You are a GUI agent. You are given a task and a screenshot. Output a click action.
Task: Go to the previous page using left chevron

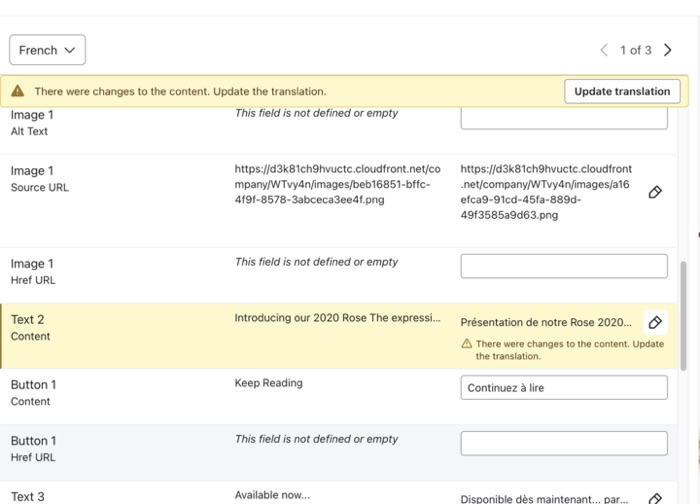click(603, 50)
